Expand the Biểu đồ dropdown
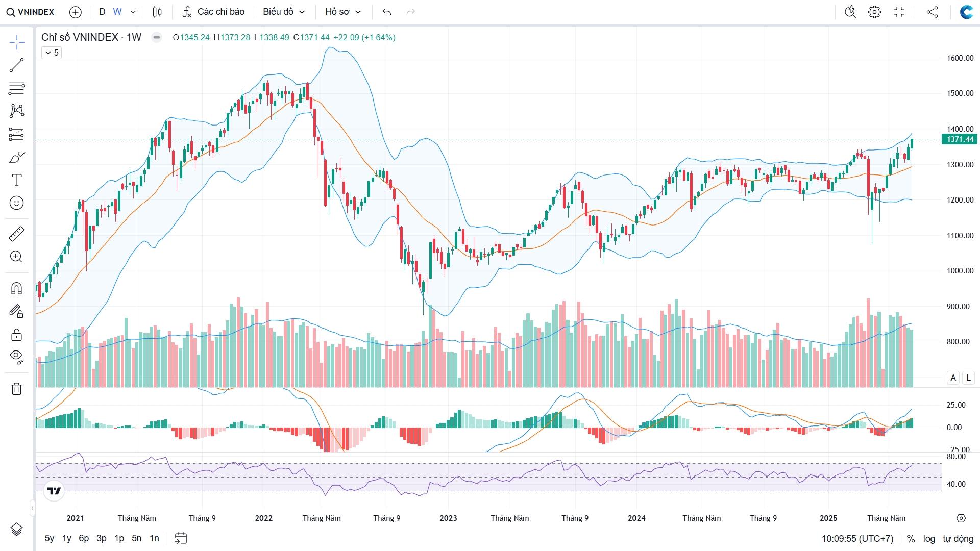 pyautogui.click(x=284, y=12)
